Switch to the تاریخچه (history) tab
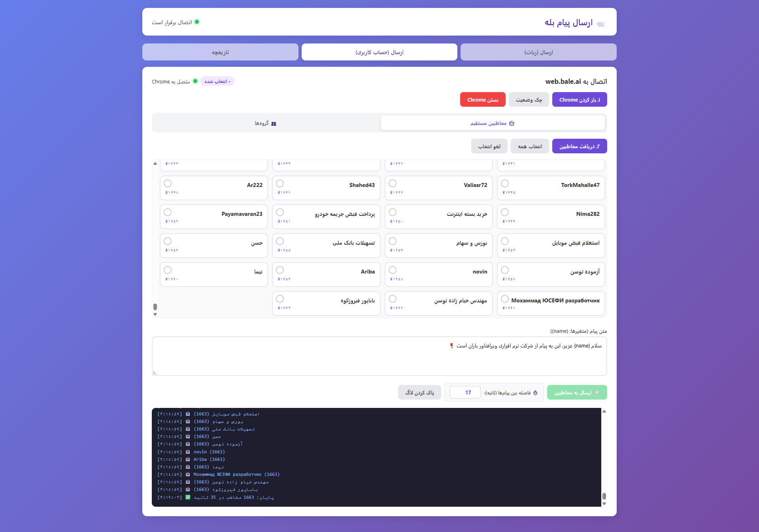Viewport: 759px width, 532px height. pyautogui.click(x=220, y=52)
